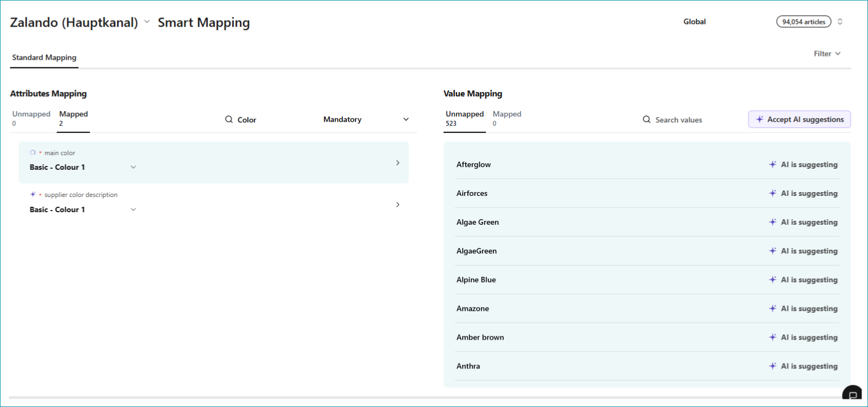The width and height of the screenshot is (868, 407).
Task: Open the articles count selector arrows
Action: (x=840, y=22)
